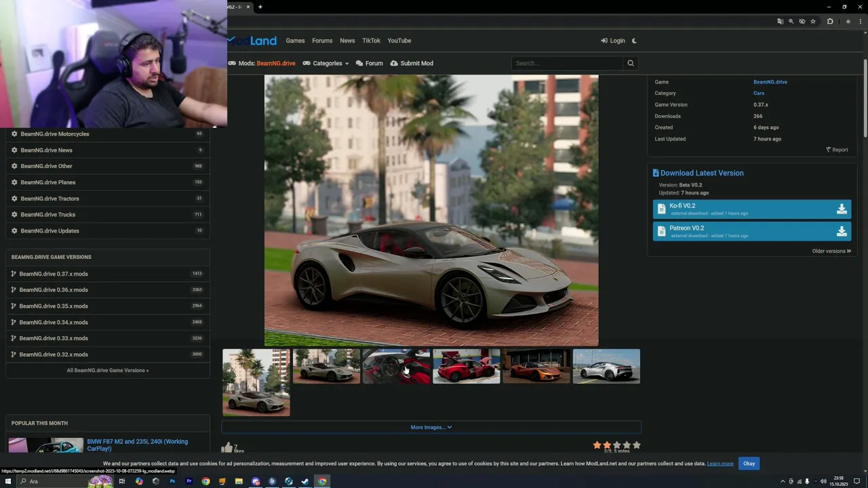Click the search magnifier button
The height and width of the screenshot is (488, 868).
[631, 63]
